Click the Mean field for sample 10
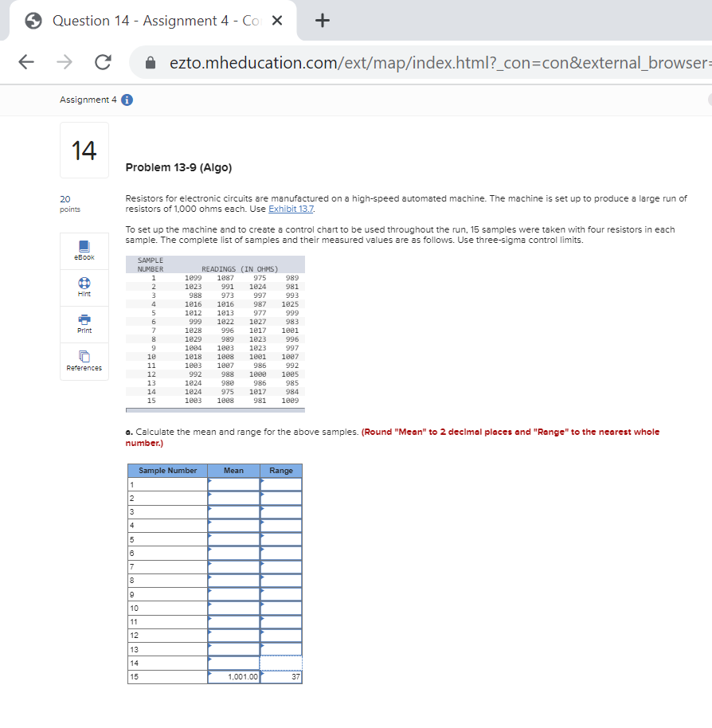Viewport: 712px width, 728px height. (x=234, y=609)
